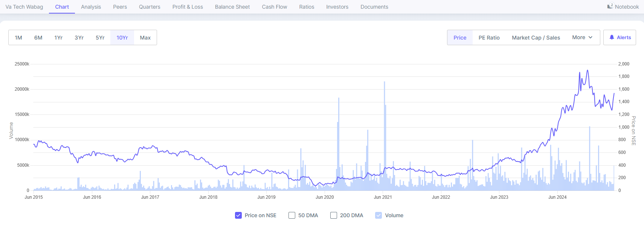The width and height of the screenshot is (644, 230).
Task: Select the 1M time range
Action: [18, 38]
